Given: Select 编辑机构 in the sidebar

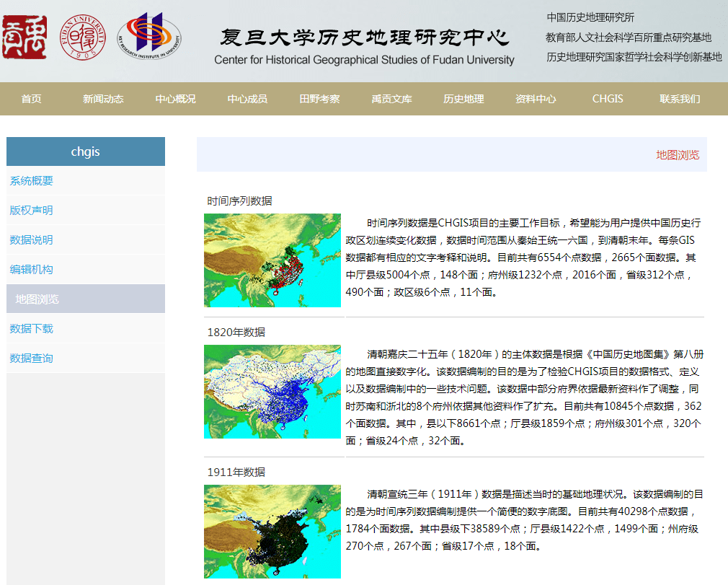Looking at the screenshot, I should (x=86, y=270).
